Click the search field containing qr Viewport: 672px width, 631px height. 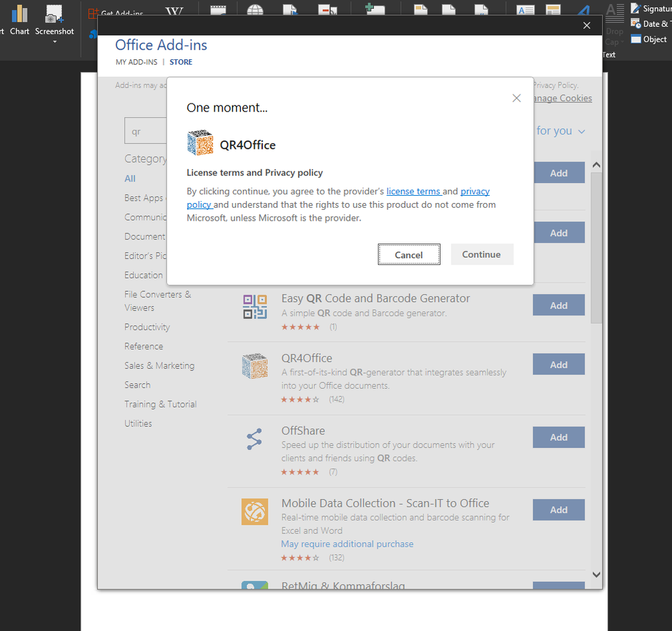(x=146, y=131)
